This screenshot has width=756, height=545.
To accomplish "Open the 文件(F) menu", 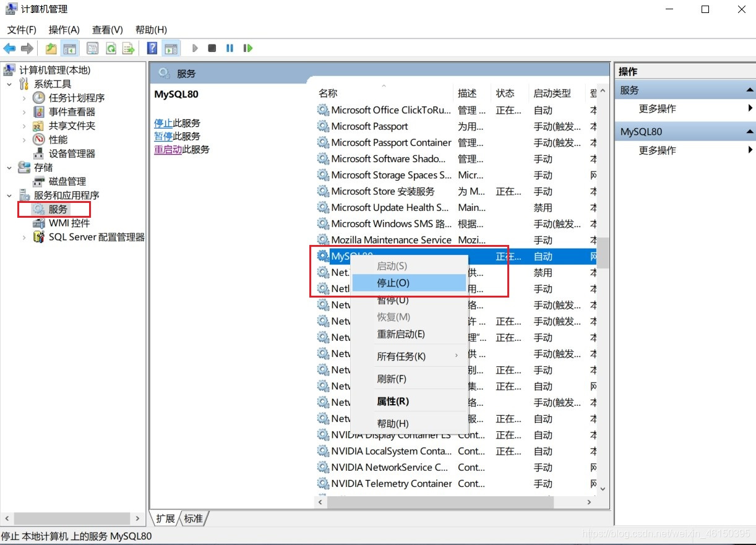I will tap(22, 30).
